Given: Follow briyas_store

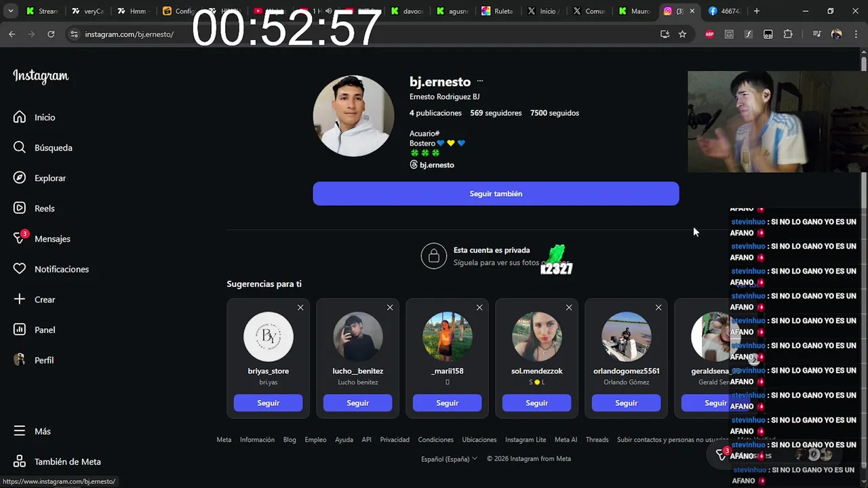Looking at the screenshot, I should pos(269,403).
